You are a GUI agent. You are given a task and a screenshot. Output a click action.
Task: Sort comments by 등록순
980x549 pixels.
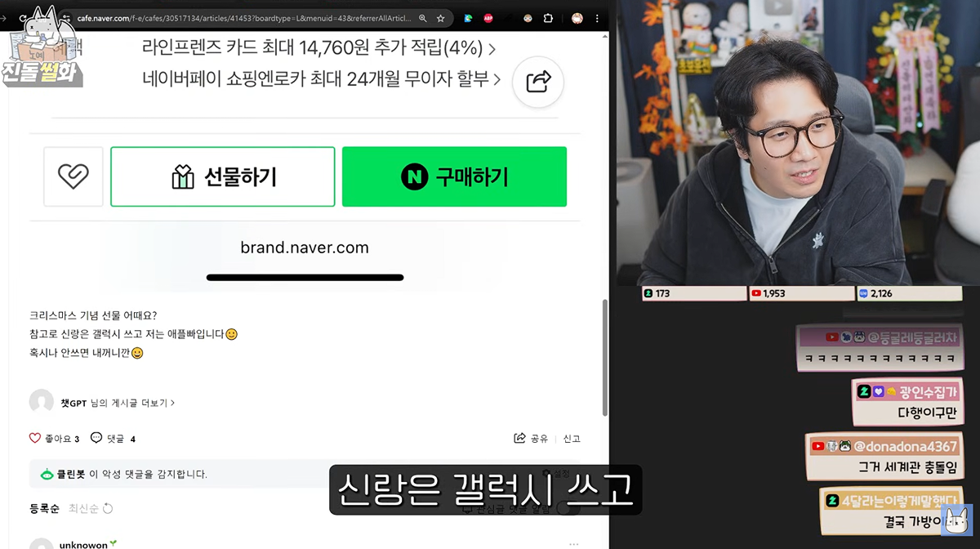pos(44,508)
